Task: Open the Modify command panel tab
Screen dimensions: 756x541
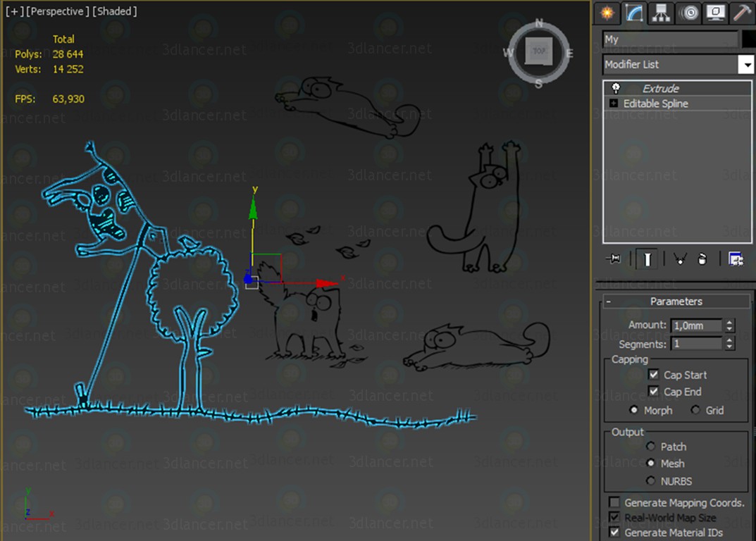Action: click(x=634, y=13)
